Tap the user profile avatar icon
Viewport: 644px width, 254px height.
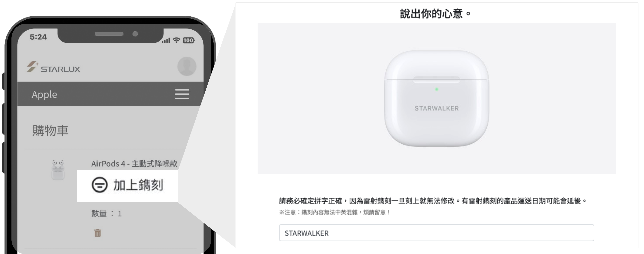(x=187, y=66)
